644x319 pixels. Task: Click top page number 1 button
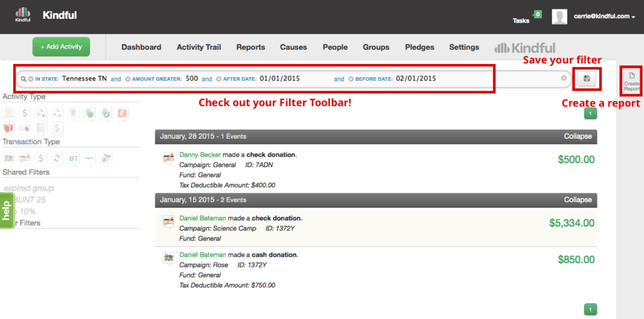(x=590, y=114)
